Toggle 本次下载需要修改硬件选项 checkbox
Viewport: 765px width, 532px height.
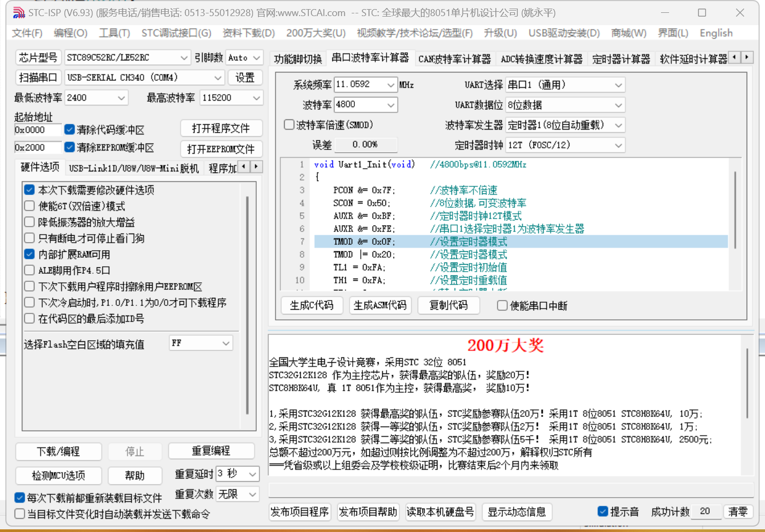[x=29, y=190]
